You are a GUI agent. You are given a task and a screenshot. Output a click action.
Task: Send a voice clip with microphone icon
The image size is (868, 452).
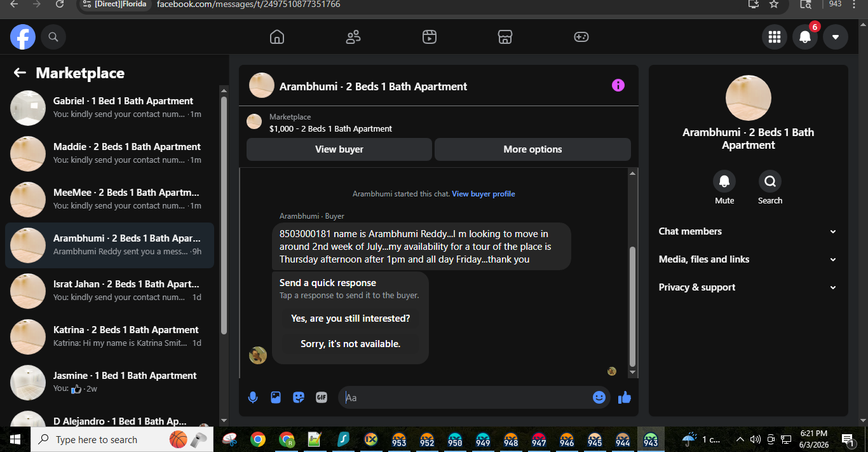[x=253, y=397]
